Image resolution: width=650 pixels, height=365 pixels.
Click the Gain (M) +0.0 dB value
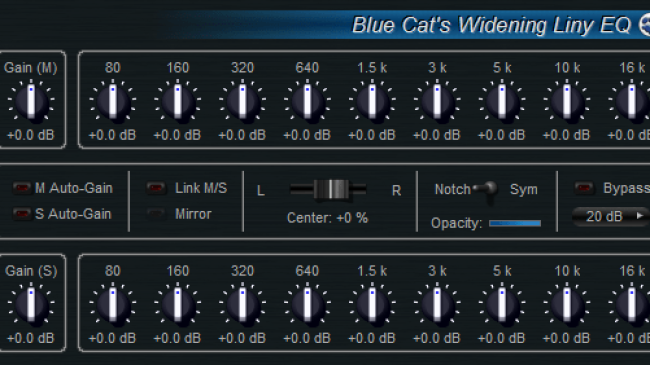pos(31,135)
